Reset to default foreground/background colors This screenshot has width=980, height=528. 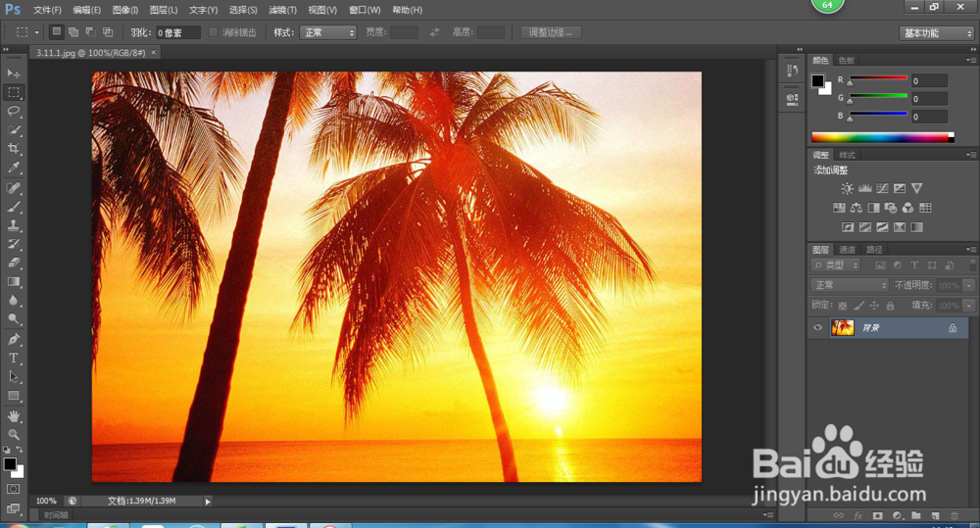(x=6, y=450)
